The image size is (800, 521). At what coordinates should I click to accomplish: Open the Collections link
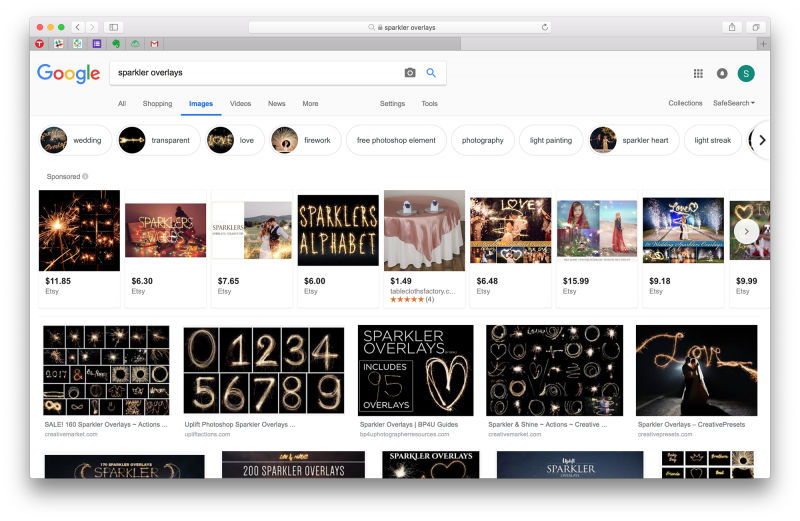(x=685, y=103)
